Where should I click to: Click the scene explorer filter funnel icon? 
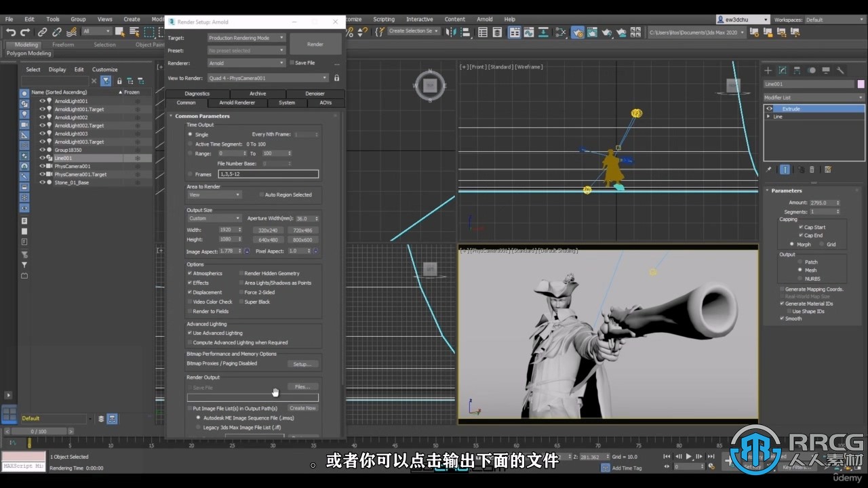pos(106,81)
